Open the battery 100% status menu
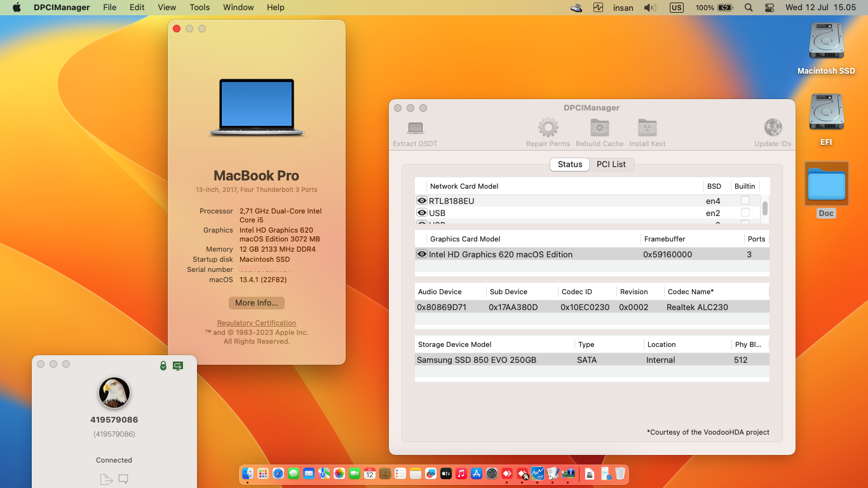The width and height of the screenshot is (868, 488). 714,8
